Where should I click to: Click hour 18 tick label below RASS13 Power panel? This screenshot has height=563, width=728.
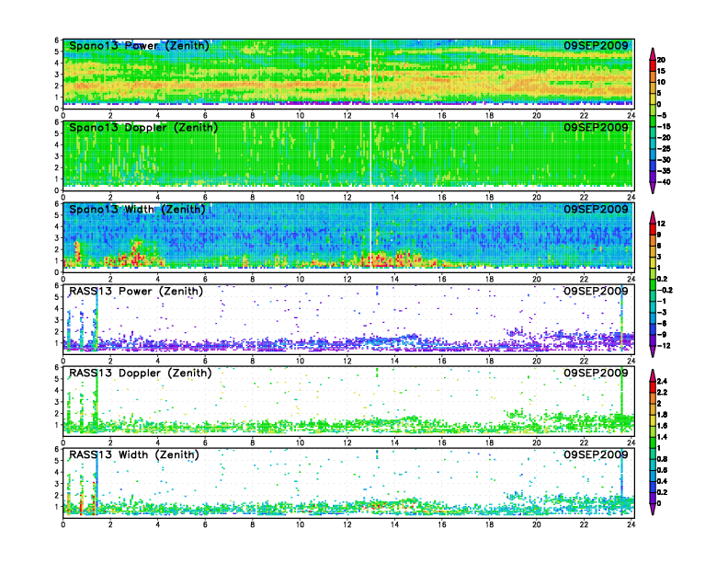489,361
